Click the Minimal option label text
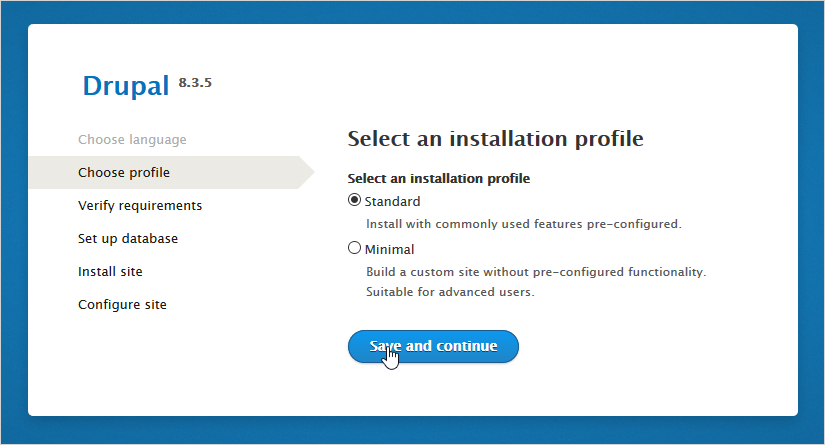The image size is (825, 445). (x=390, y=250)
